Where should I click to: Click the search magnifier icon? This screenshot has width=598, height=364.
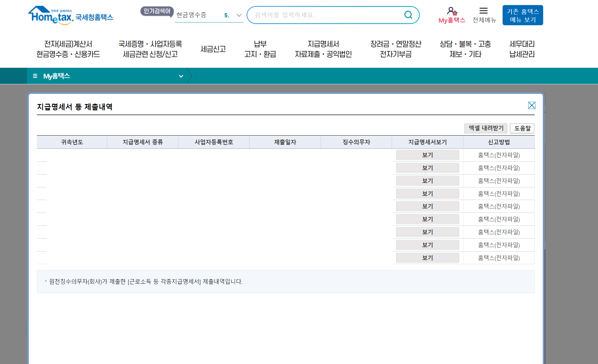tap(408, 15)
